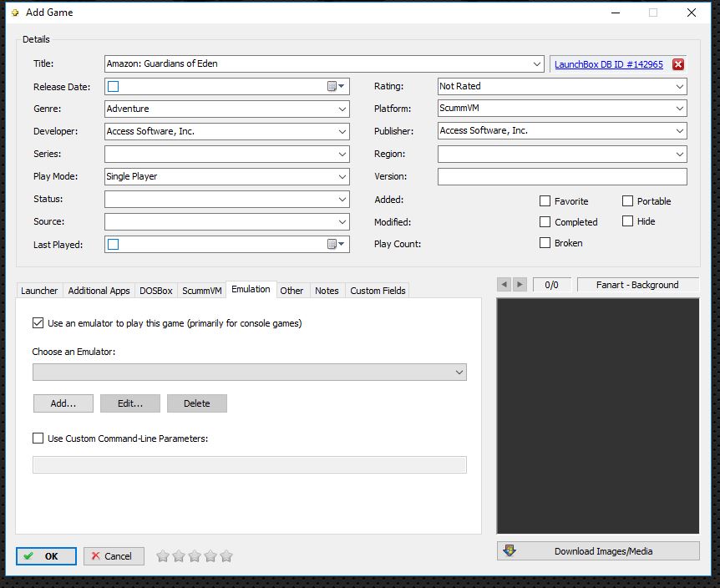Open the Last Played calendar picker
Image resolution: width=720 pixels, height=588 pixels.
pos(336,244)
